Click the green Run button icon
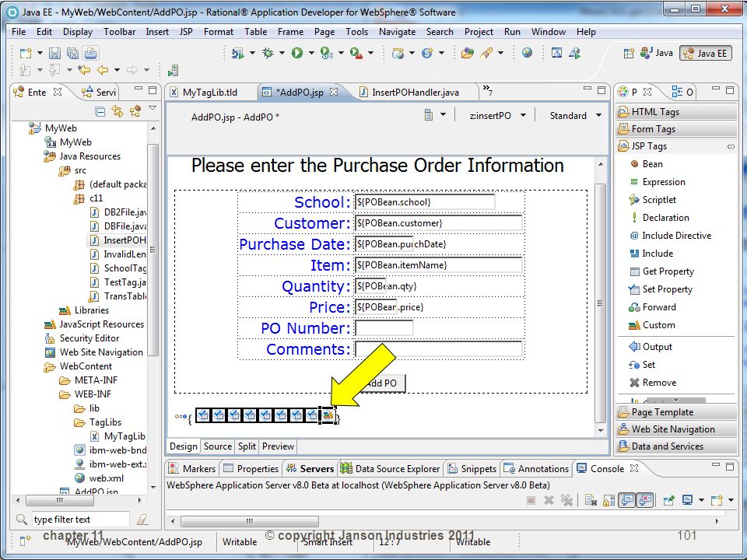This screenshot has height=560, width=747. (297, 53)
